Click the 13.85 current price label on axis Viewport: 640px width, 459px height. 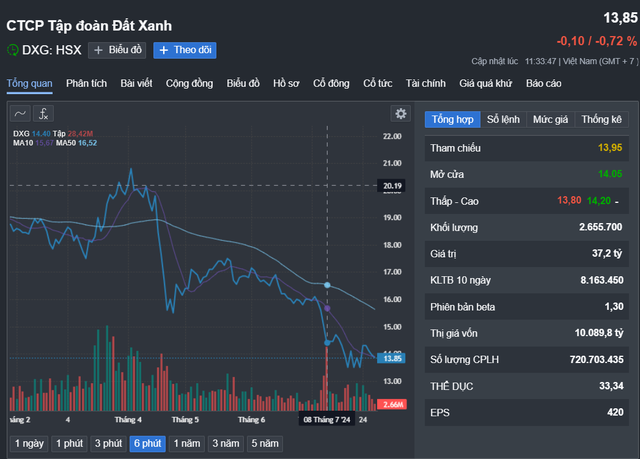pyautogui.click(x=390, y=357)
